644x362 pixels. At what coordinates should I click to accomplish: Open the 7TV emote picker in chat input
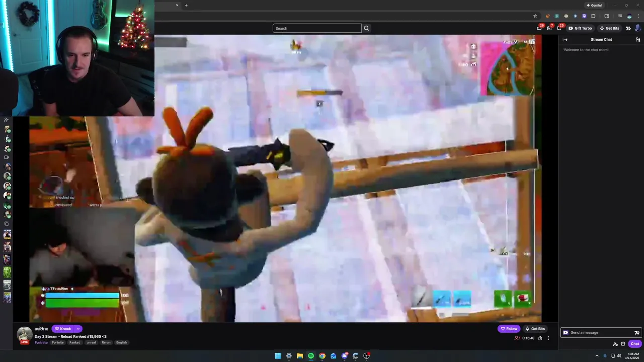pos(637,333)
